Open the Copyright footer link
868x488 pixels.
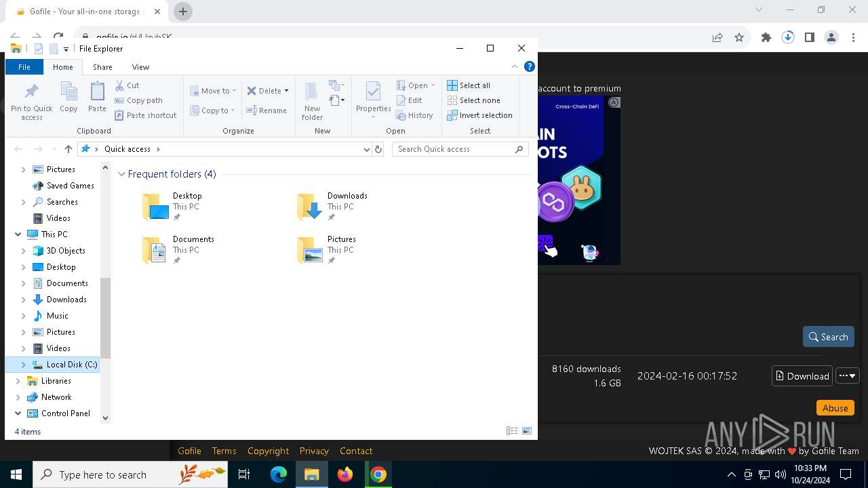[268, 451]
